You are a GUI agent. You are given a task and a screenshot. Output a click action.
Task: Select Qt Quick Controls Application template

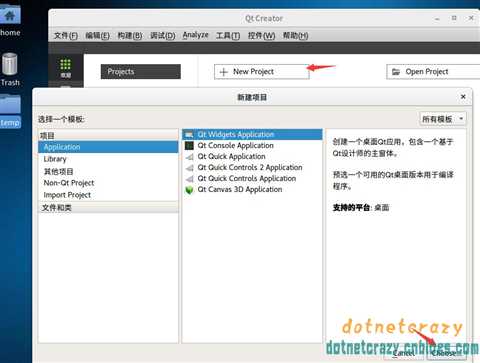click(252, 179)
